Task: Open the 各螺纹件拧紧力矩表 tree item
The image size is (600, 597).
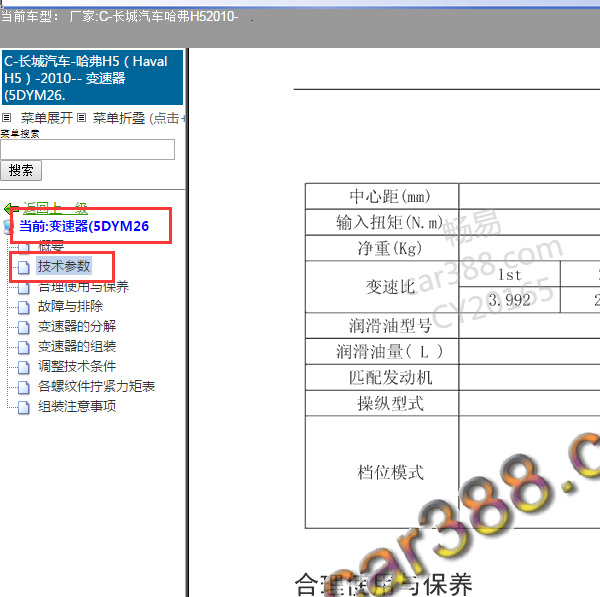Action: coord(96,386)
